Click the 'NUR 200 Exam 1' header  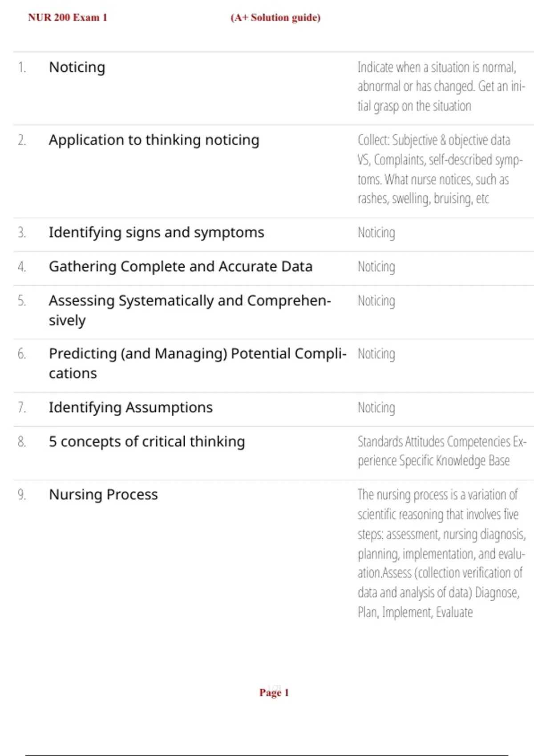(x=68, y=18)
